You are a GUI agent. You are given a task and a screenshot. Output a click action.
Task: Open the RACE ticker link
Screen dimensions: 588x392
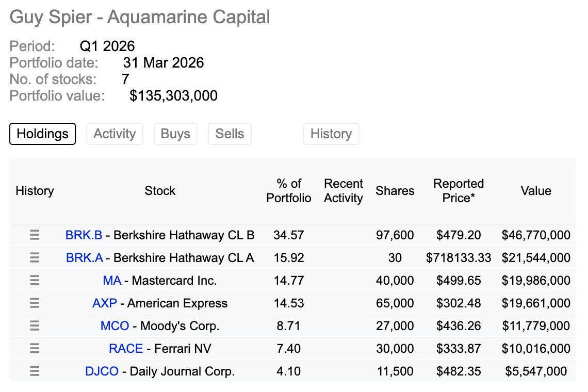[126, 349]
